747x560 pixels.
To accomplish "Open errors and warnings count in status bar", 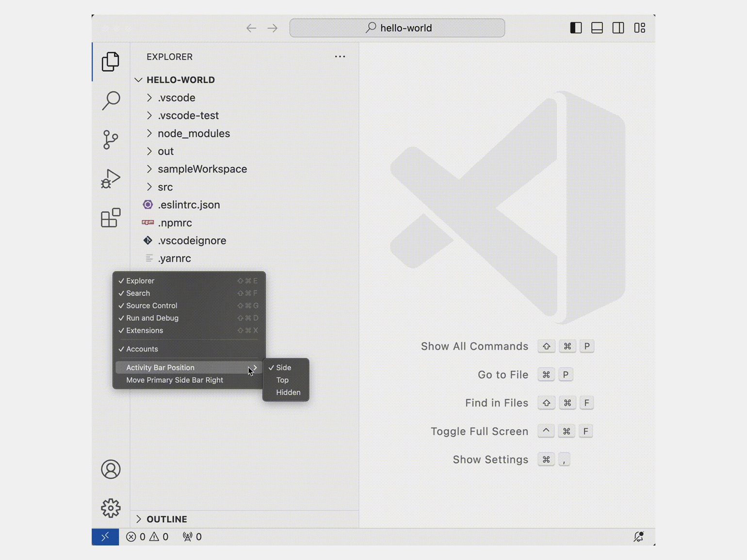I will point(147,537).
